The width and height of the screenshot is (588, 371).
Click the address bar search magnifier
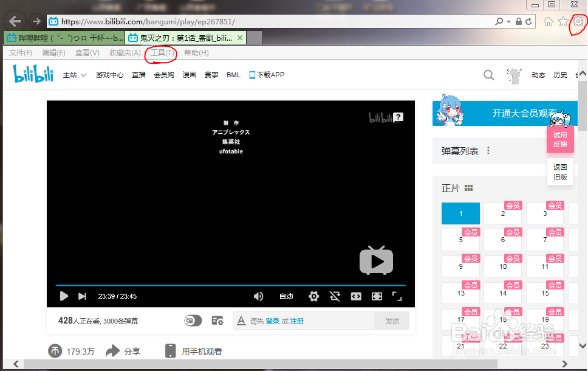(499, 21)
